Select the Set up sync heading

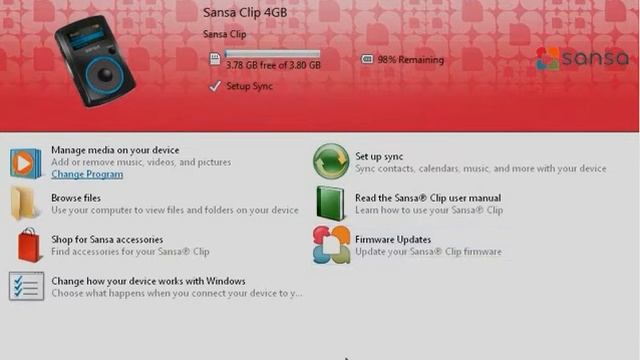tap(379, 156)
